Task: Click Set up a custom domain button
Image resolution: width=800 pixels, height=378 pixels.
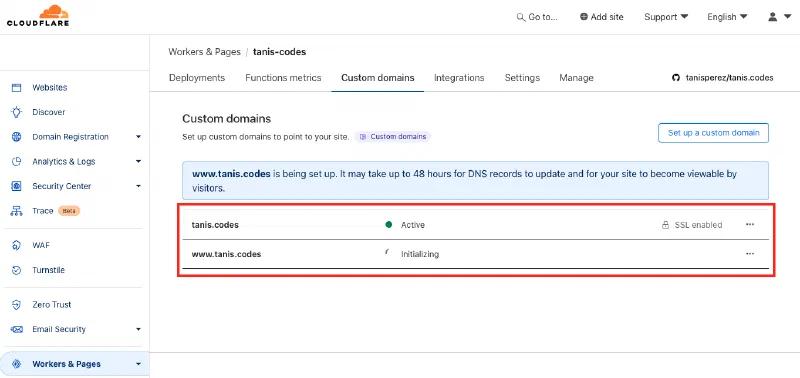Action: (x=713, y=133)
